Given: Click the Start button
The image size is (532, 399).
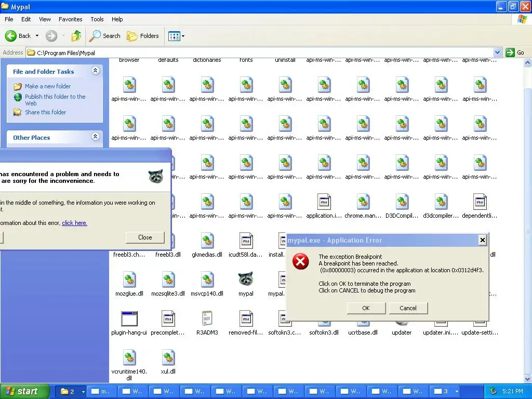Looking at the screenshot, I should [24, 391].
